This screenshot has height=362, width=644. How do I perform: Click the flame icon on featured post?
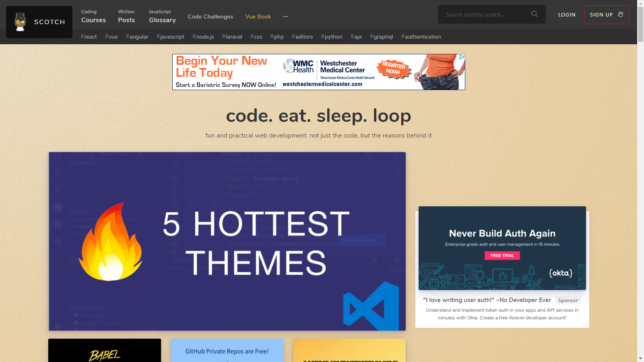click(110, 241)
